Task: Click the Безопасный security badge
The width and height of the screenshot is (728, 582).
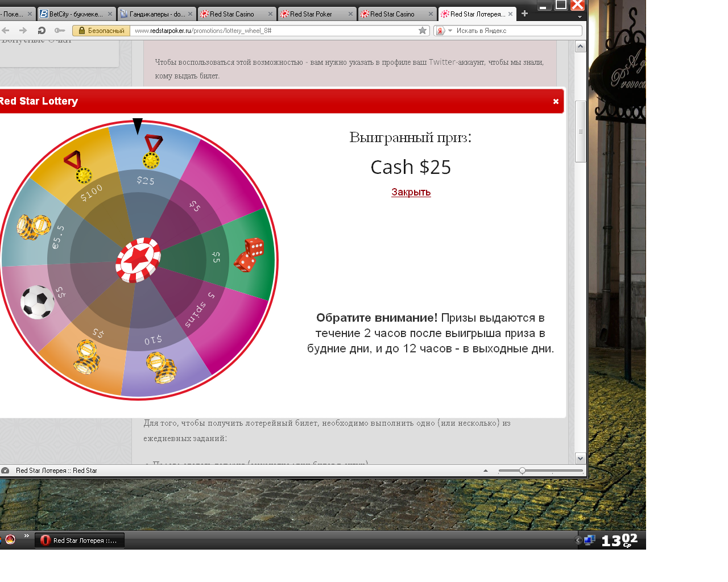Action: tap(102, 31)
